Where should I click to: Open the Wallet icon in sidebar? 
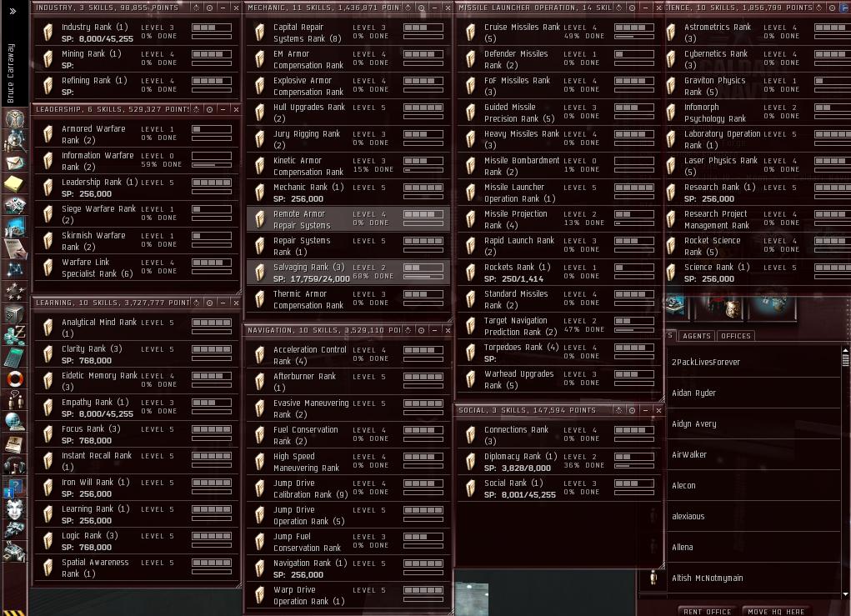15,335
